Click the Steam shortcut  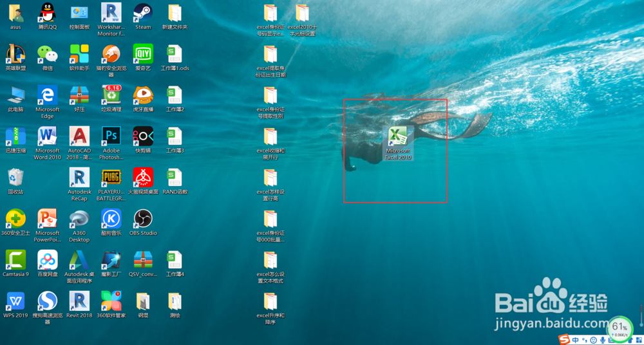pos(143,17)
